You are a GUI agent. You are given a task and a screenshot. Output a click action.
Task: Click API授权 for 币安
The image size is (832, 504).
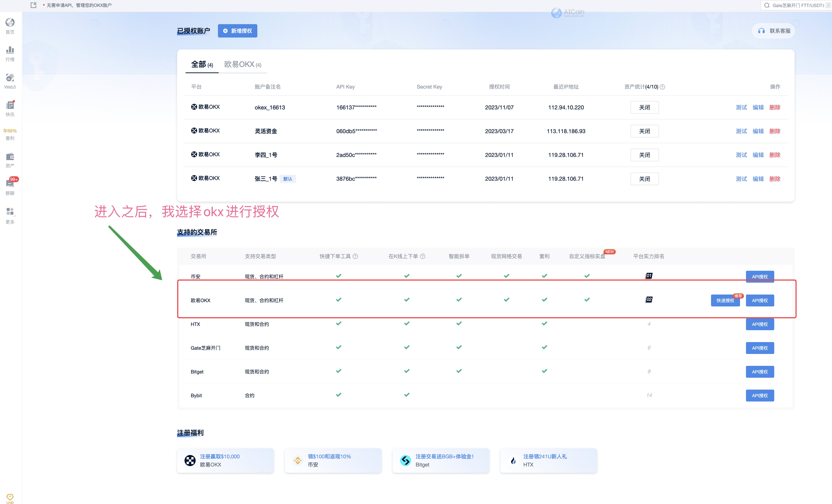[760, 277]
